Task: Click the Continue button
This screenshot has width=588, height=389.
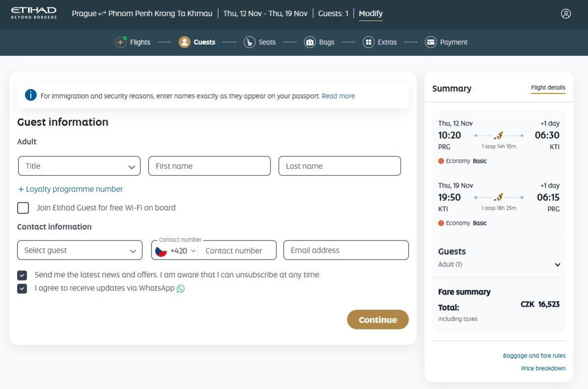Action: point(378,319)
